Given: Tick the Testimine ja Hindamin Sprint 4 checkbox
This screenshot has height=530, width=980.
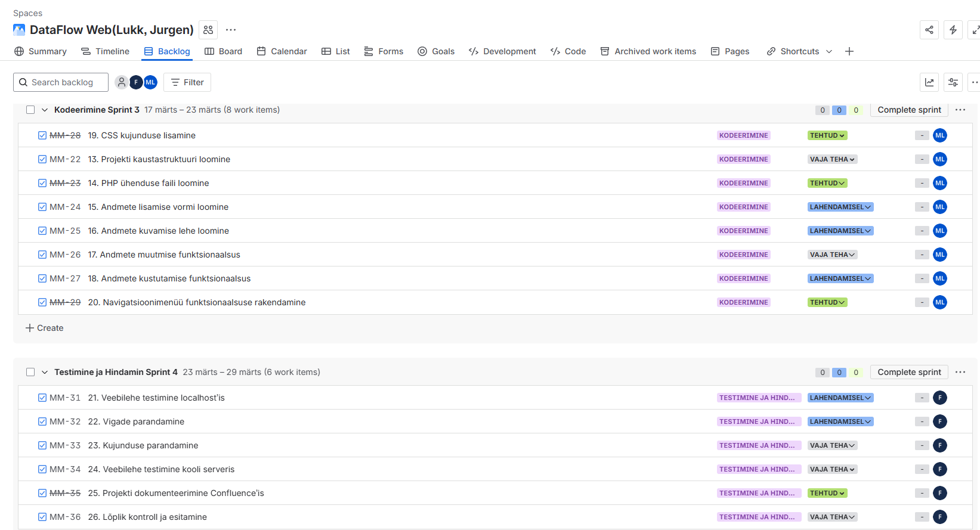Looking at the screenshot, I should point(30,372).
